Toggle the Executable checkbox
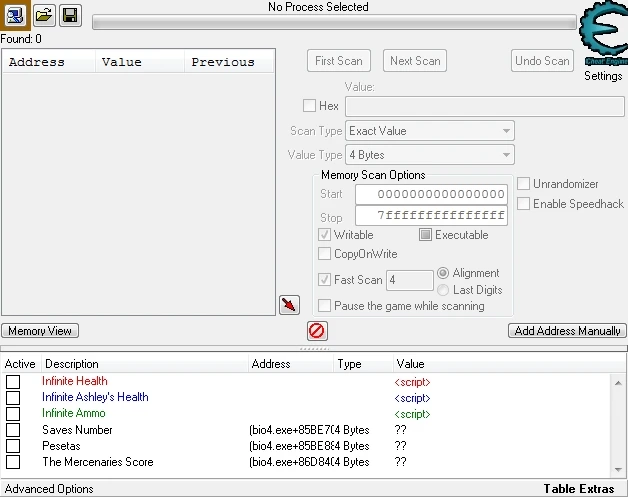Screen dimensions: 628x497 point(425,235)
